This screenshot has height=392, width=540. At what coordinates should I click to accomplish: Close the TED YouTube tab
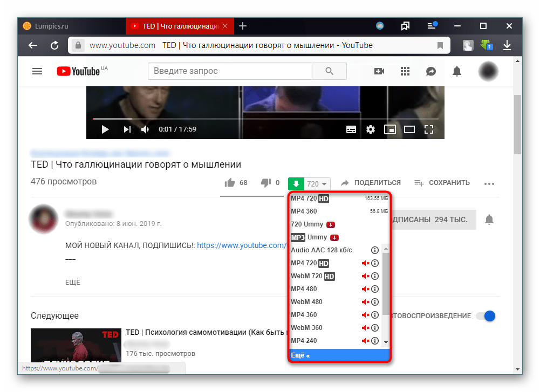coord(225,26)
